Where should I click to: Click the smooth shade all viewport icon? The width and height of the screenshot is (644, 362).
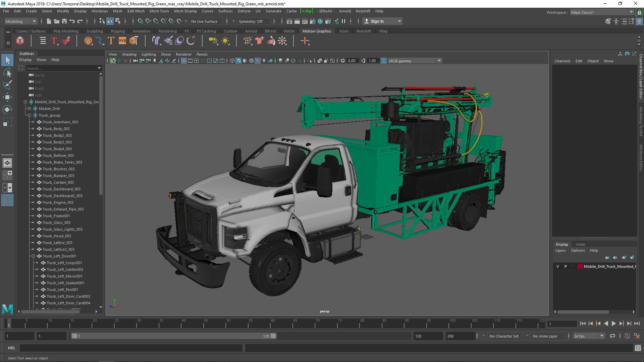click(238, 61)
